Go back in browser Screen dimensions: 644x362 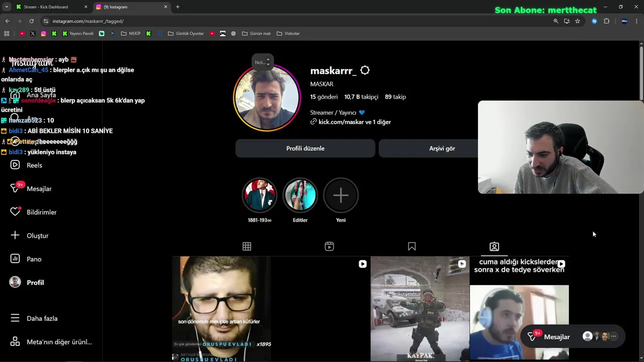pos(7,21)
